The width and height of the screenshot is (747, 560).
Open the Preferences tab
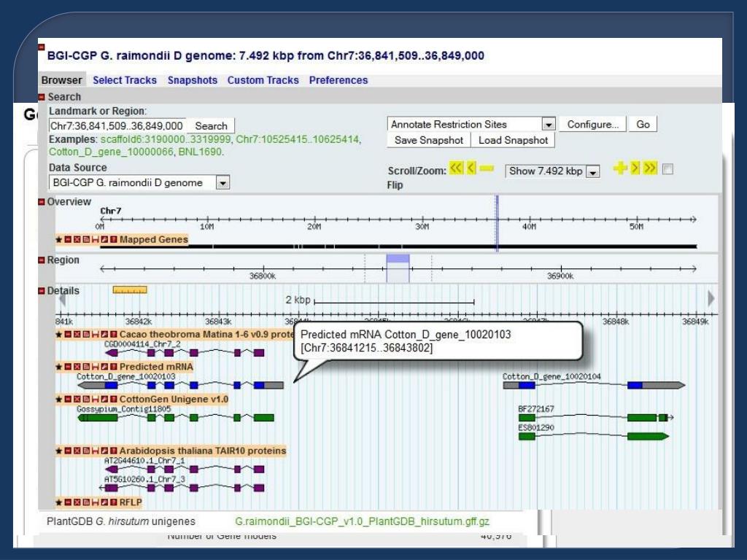coord(338,80)
